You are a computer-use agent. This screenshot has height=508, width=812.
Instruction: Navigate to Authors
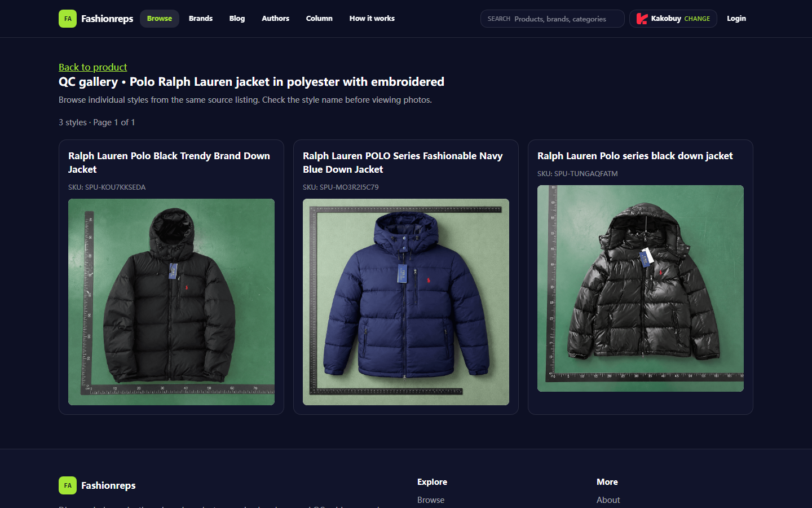coord(275,19)
